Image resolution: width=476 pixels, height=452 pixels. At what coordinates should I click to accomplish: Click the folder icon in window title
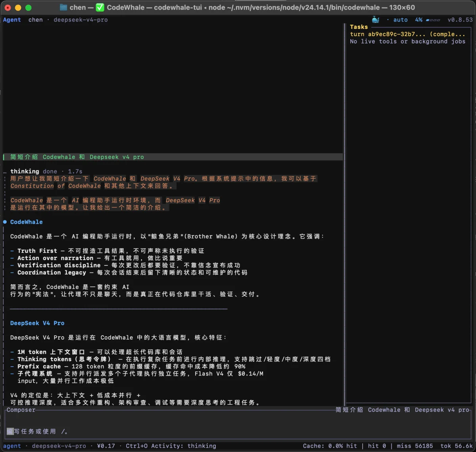click(63, 7)
